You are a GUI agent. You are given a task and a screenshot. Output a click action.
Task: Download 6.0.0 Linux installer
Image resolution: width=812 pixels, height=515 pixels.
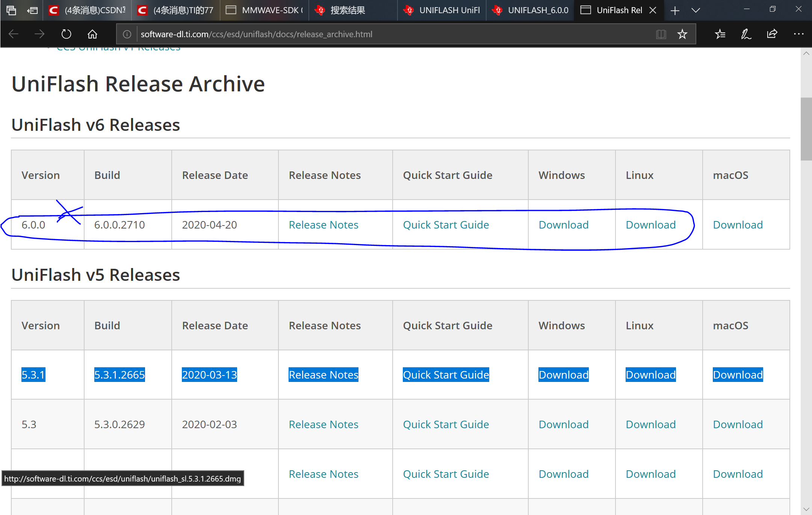click(x=651, y=225)
